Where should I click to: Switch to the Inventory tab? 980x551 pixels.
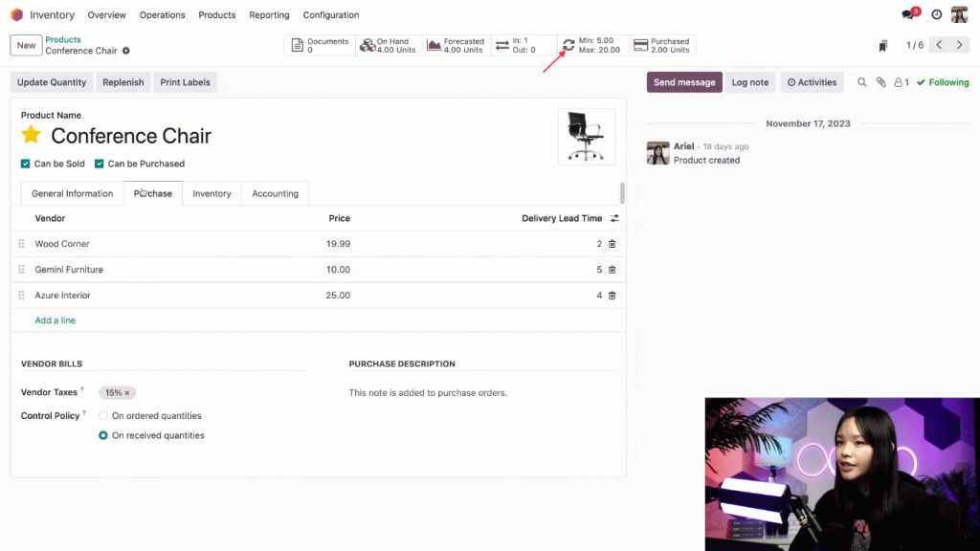(212, 193)
